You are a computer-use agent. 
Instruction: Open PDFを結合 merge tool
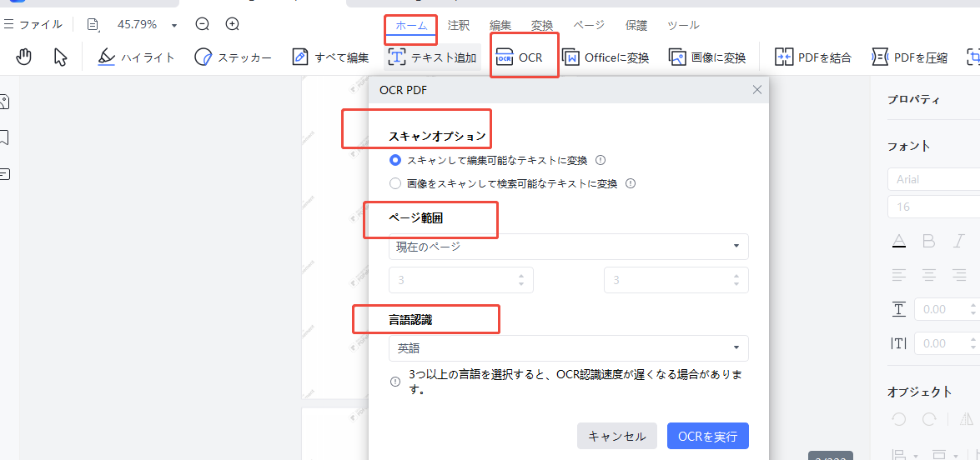pos(812,58)
